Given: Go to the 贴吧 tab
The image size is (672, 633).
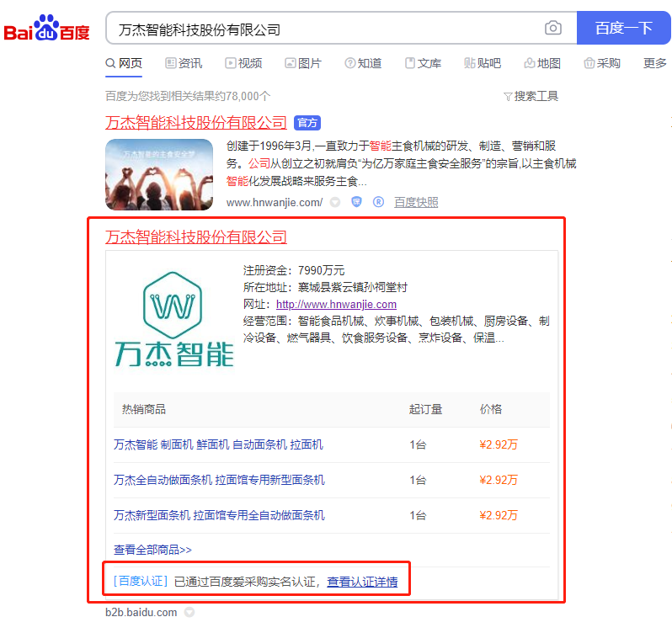Looking at the screenshot, I should [x=483, y=63].
